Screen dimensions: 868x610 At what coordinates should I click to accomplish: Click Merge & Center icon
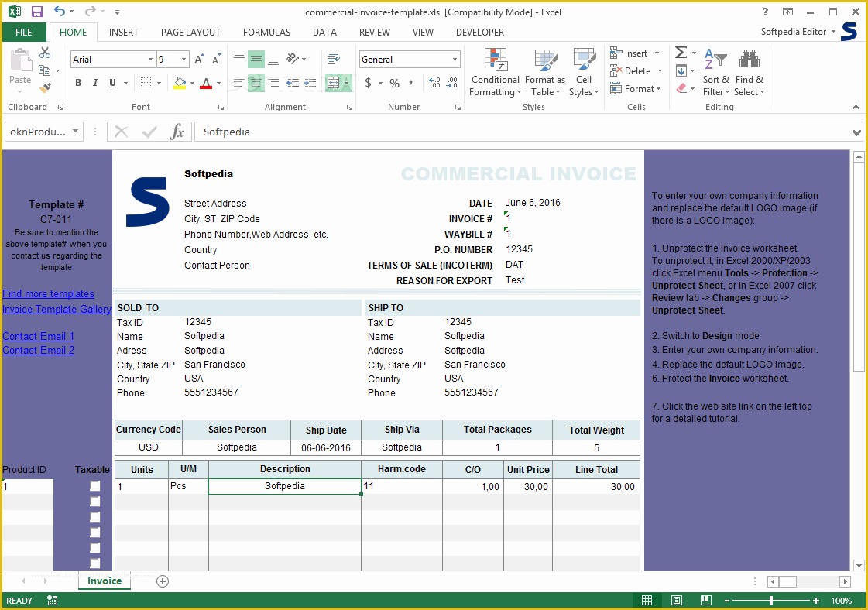coord(333,83)
